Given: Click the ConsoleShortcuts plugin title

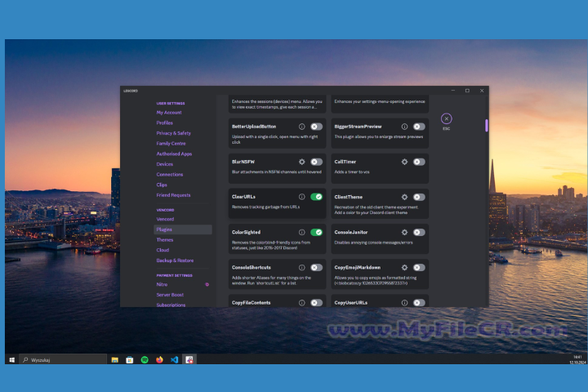Looking at the screenshot, I should click(x=252, y=268).
